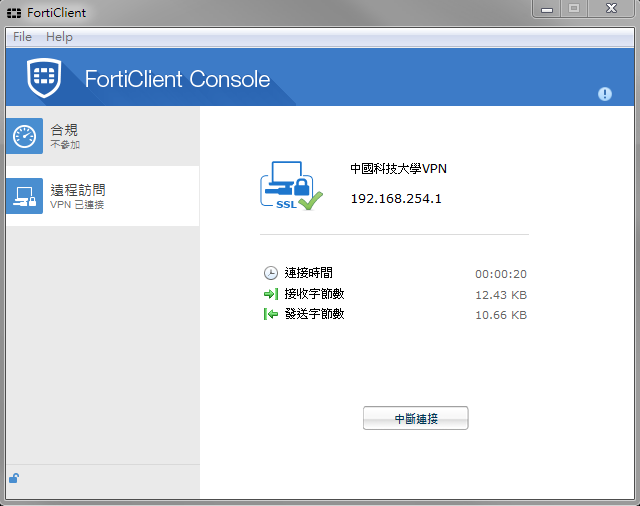Click the received value 12.43 KB

tap(501, 295)
